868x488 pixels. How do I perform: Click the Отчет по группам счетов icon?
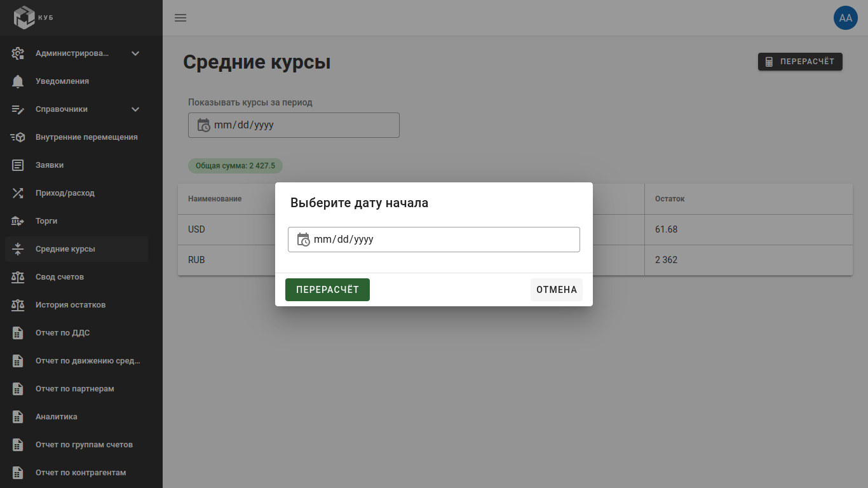pyautogui.click(x=18, y=445)
